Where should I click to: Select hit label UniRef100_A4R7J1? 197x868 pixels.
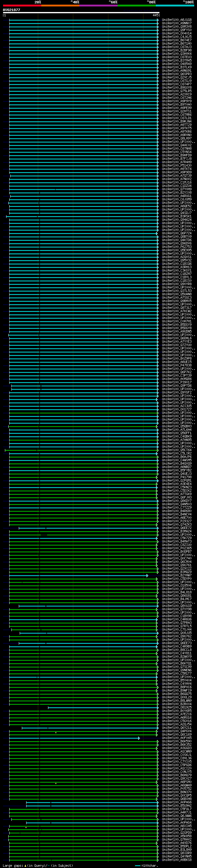click(x=177, y=812)
